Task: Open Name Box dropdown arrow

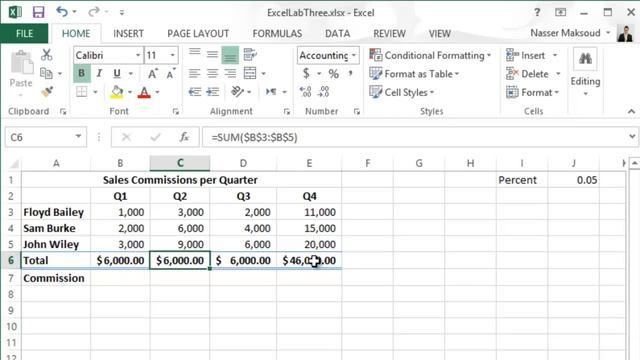Action: 78,136
